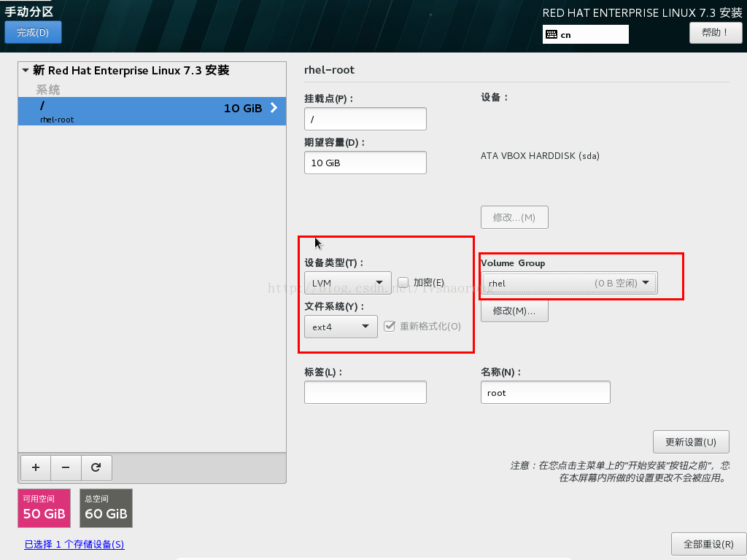Click the reload storage configuration icon
This screenshot has width=747, height=560.
click(x=96, y=467)
